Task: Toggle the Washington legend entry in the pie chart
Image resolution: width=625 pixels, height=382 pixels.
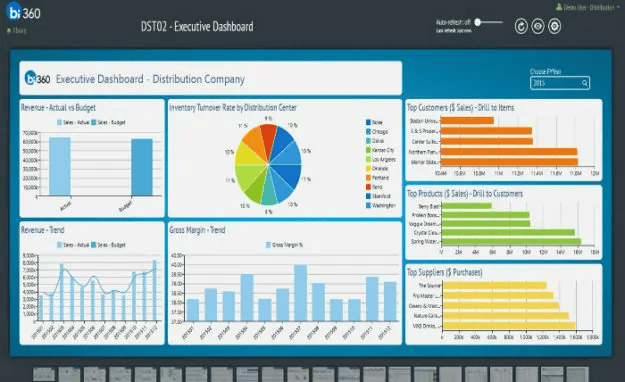Action: coord(381,205)
